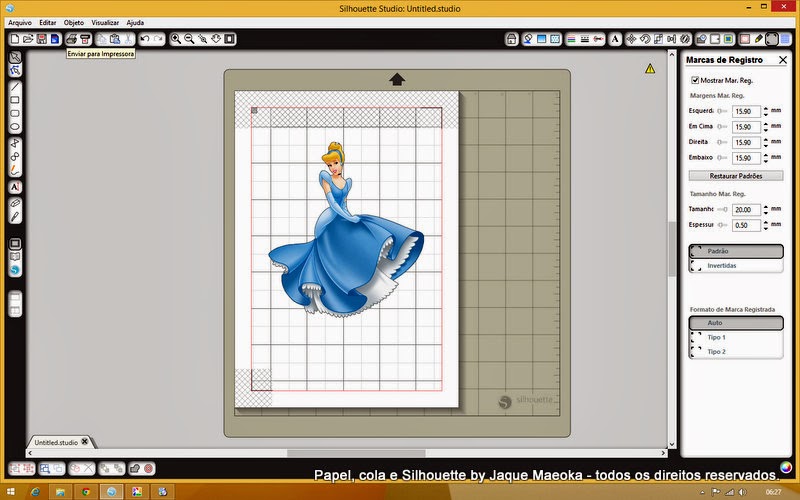
Task: Click the Direita margin value field
Action: 746,142
